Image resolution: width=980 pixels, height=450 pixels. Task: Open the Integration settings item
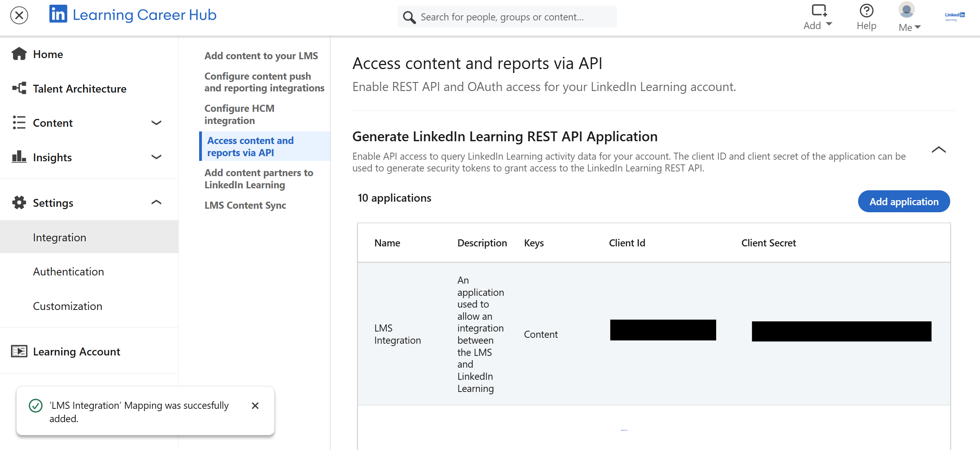click(x=89, y=237)
